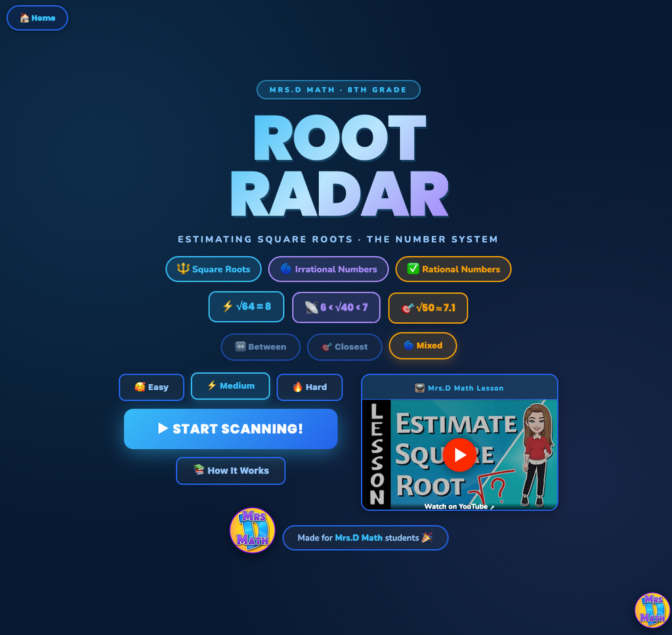Viewport: 672px width, 635px height.
Task: Click the arrows icon on Between
Action: [x=240, y=347]
